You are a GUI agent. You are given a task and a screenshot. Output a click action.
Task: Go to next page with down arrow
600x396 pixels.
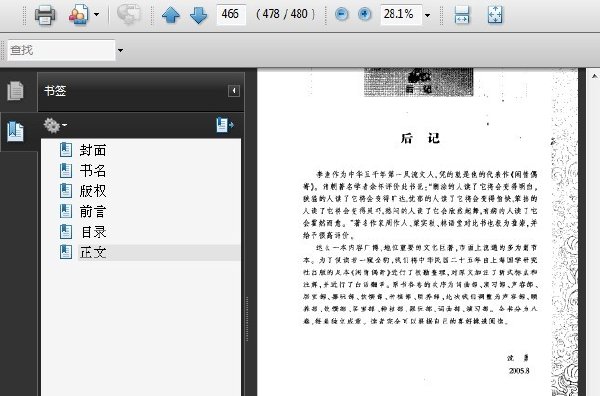pyautogui.click(x=199, y=15)
